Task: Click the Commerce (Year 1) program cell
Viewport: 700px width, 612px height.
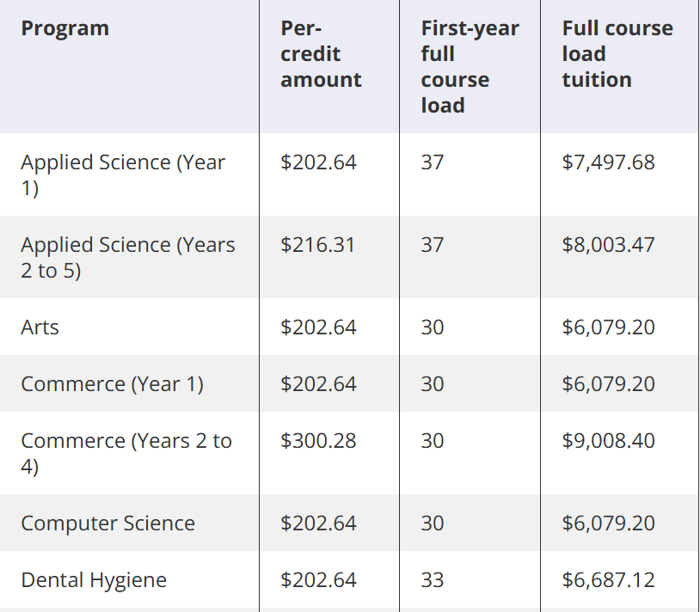Action: pos(112,384)
